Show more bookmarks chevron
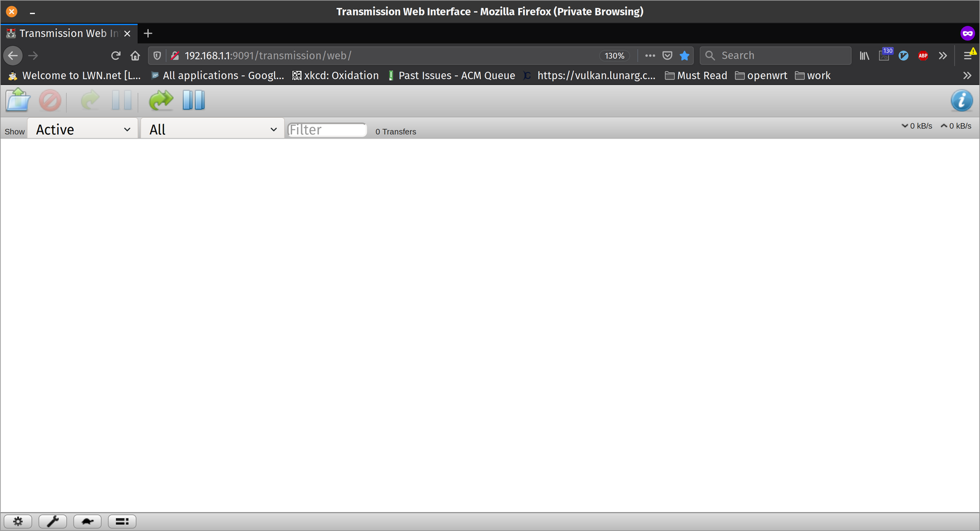This screenshot has height=531, width=980. (x=967, y=75)
